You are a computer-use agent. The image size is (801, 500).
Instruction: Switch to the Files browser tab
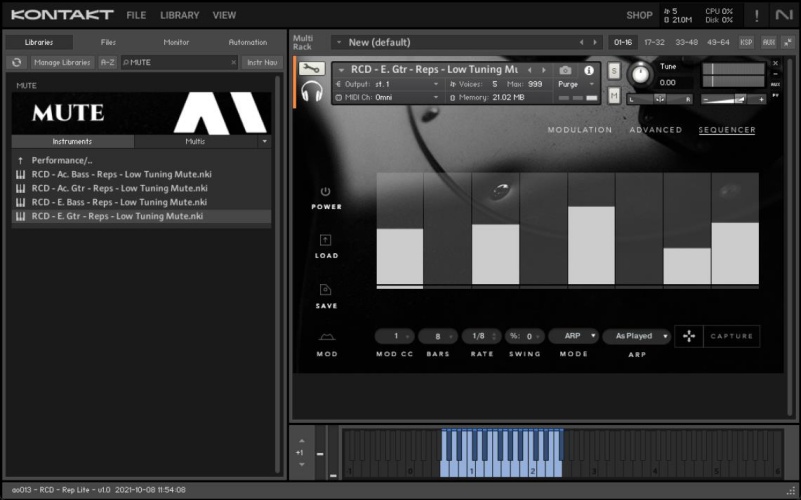[x=108, y=42]
